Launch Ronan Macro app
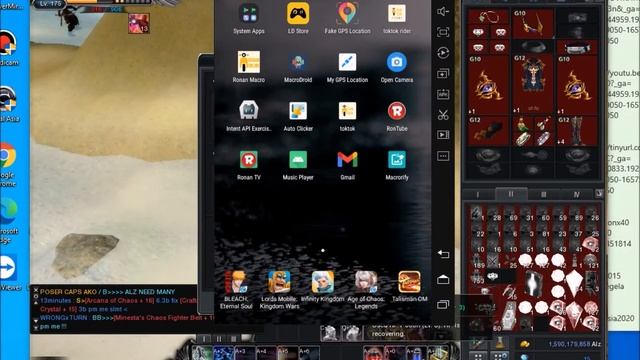Viewport: 640px width, 360px height. (249, 62)
